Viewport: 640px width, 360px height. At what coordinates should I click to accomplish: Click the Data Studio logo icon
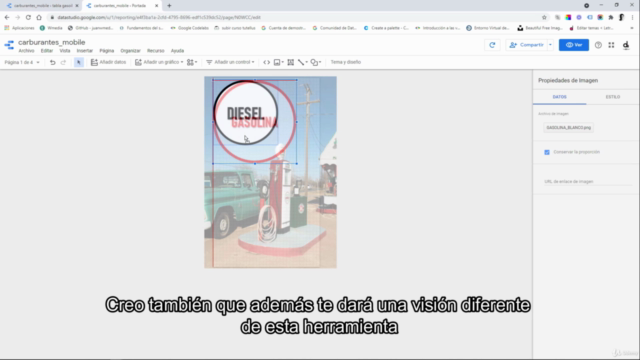(x=9, y=45)
